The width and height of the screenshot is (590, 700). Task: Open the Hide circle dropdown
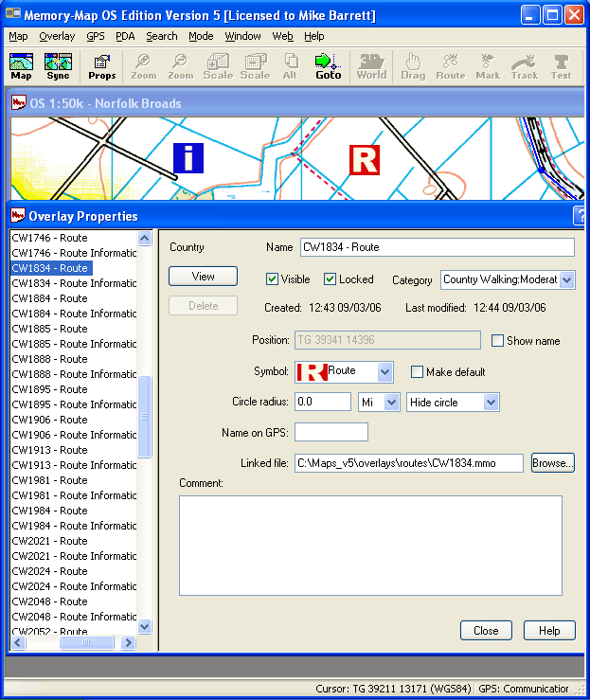(491, 403)
